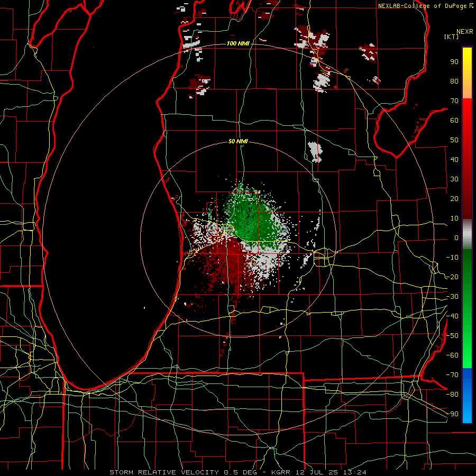Viewport: 476px width, 476px height.
Task: Click the -50 scale value
Action: coord(452,336)
